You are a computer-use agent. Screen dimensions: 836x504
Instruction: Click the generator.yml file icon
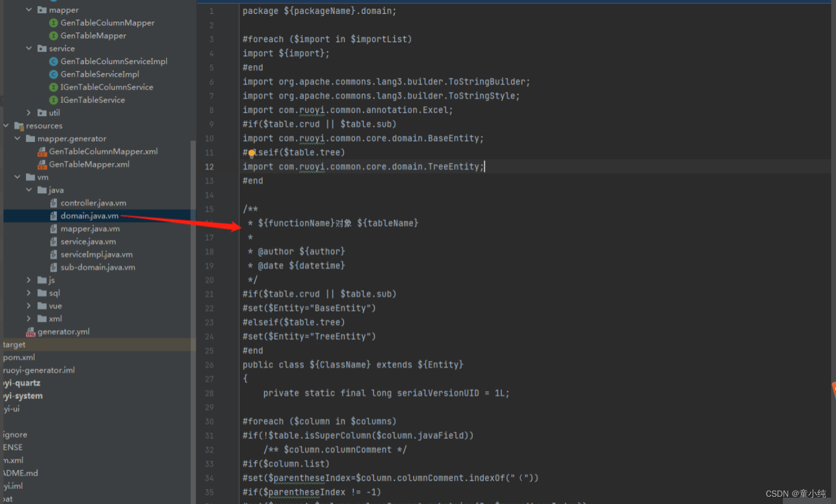31,332
